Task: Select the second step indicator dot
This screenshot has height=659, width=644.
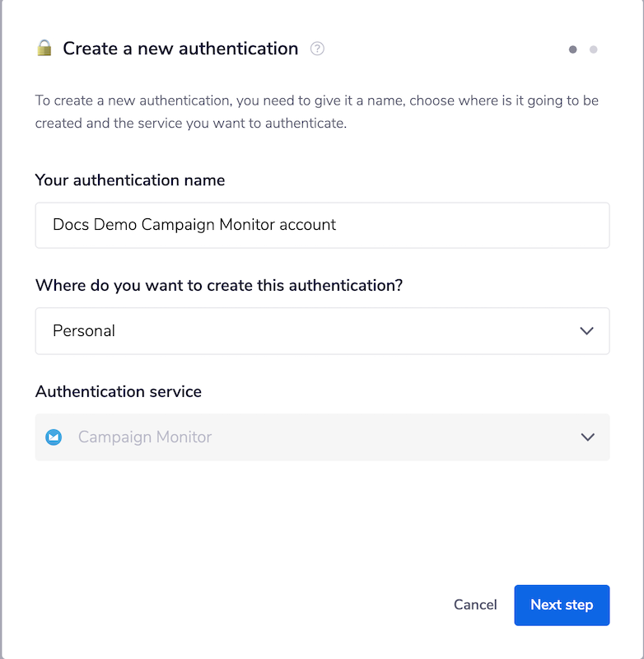Action: [x=594, y=49]
